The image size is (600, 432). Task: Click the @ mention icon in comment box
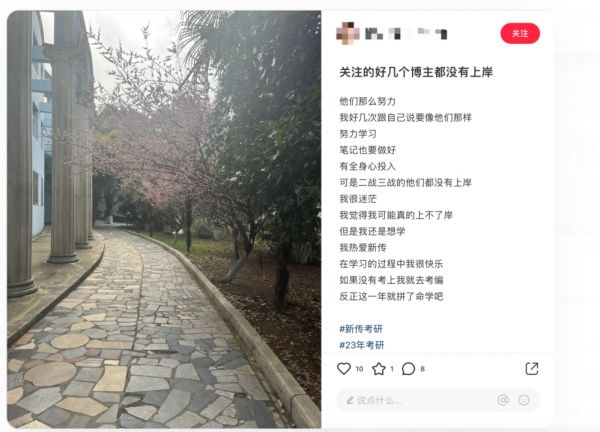coord(503,400)
